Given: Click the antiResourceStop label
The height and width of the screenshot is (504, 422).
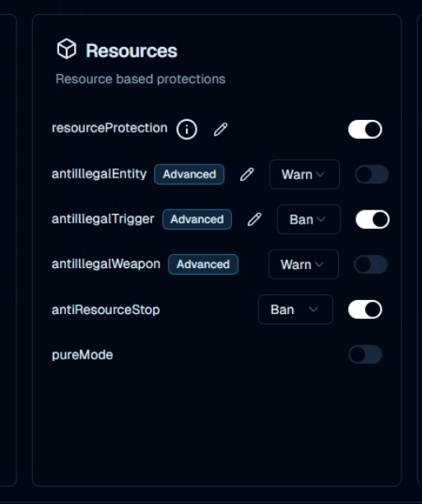Looking at the screenshot, I should tap(106, 309).
